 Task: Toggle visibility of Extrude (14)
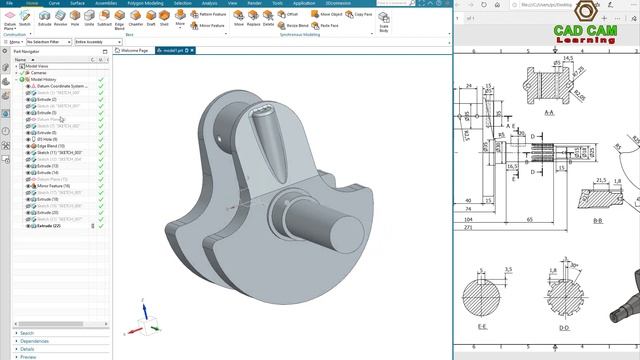tap(28, 173)
